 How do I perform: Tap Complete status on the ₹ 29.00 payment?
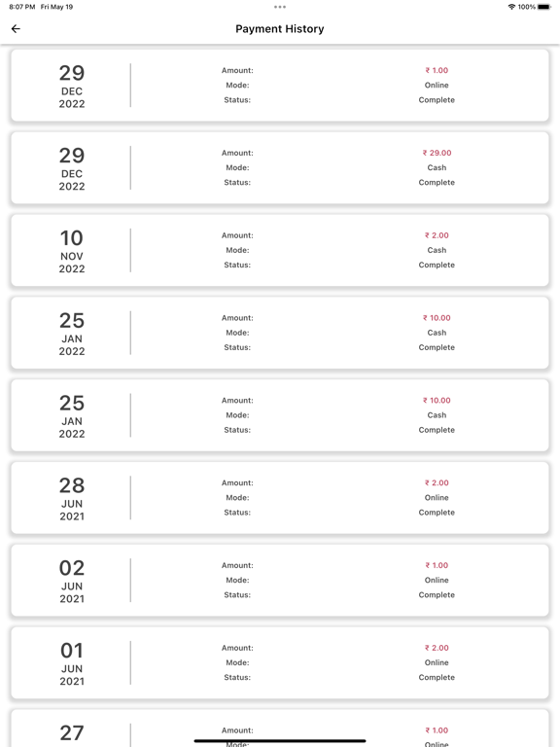click(437, 183)
